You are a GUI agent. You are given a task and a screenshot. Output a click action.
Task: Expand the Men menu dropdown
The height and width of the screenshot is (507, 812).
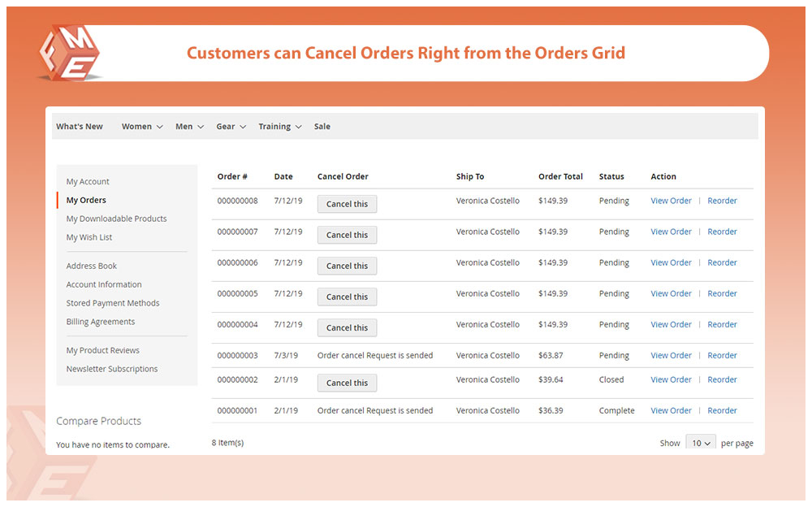click(x=189, y=127)
